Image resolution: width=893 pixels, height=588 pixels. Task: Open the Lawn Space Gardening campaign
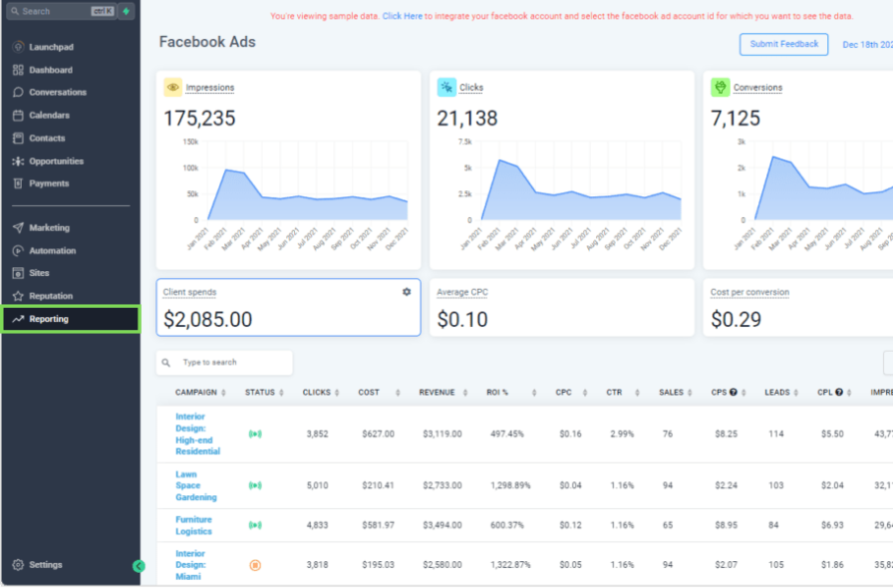coord(196,485)
